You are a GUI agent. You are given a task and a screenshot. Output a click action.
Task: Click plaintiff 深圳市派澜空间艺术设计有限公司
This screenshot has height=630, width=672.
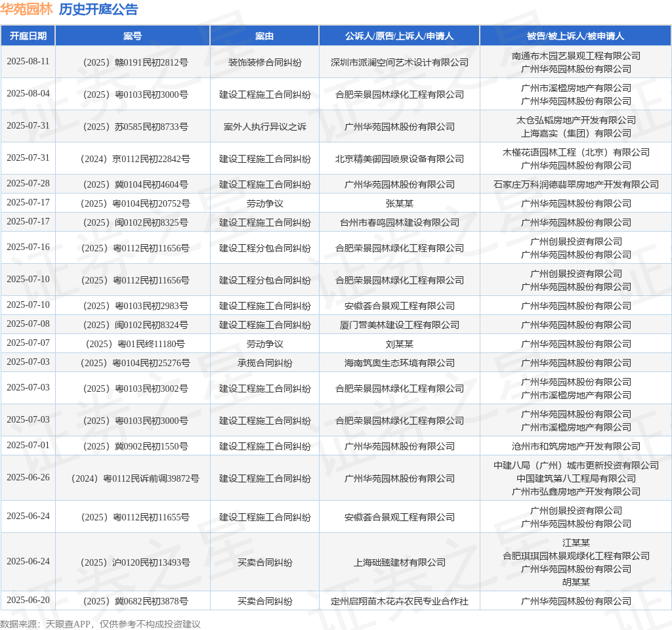[400, 62]
